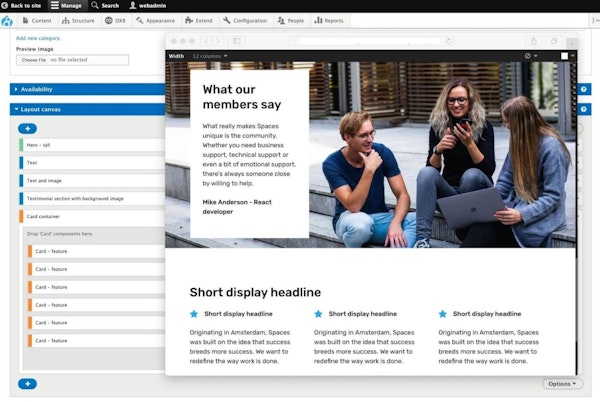This screenshot has width=600, height=402.
Task: Click the top blue plus add-component button
Action: click(x=28, y=128)
